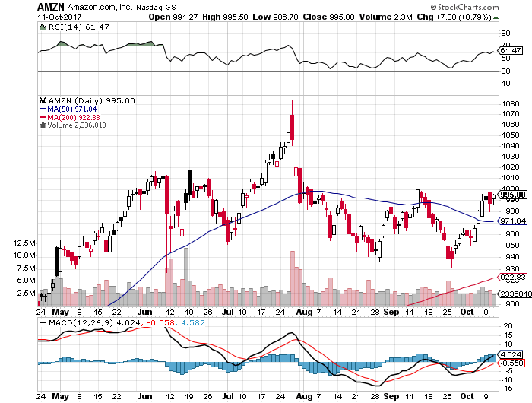Click the green up-arrow change indicator
Viewport: 532px width, 403px height.
[x=496, y=17]
